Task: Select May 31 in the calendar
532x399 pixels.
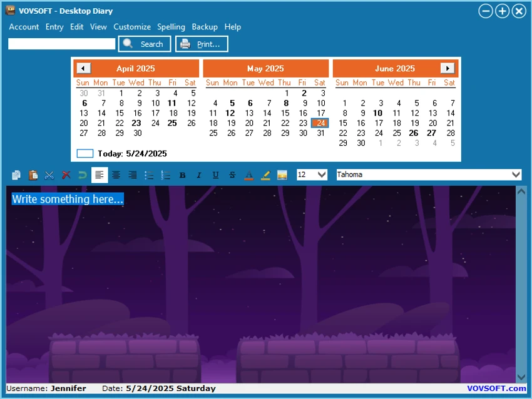Action: point(320,133)
